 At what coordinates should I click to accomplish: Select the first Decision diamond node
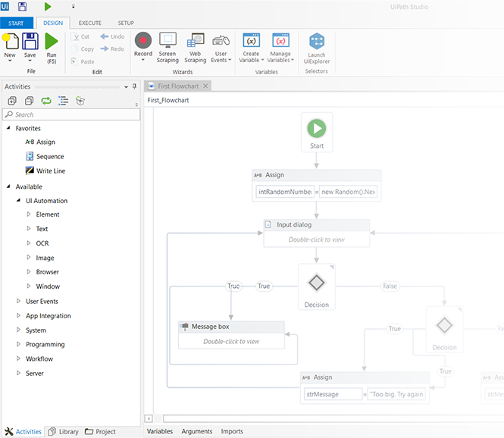click(317, 287)
